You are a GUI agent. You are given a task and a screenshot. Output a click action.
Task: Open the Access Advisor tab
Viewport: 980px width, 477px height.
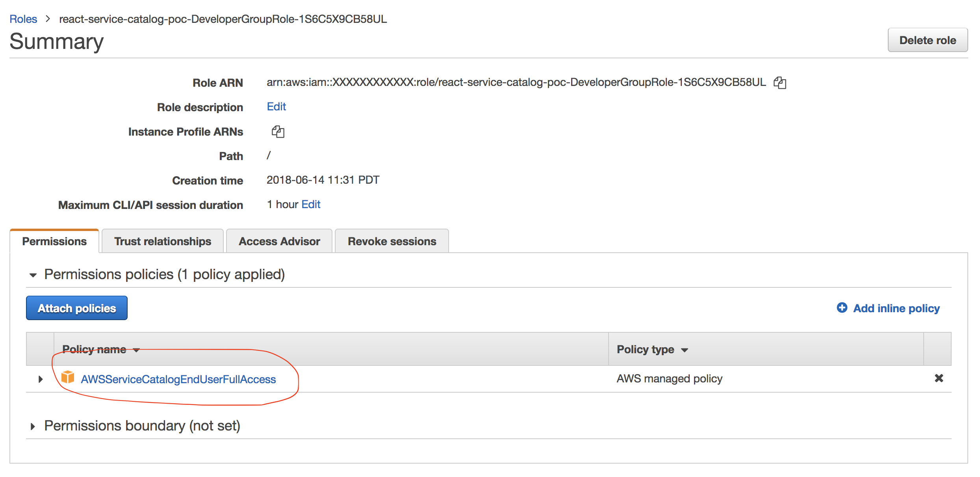coord(279,241)
